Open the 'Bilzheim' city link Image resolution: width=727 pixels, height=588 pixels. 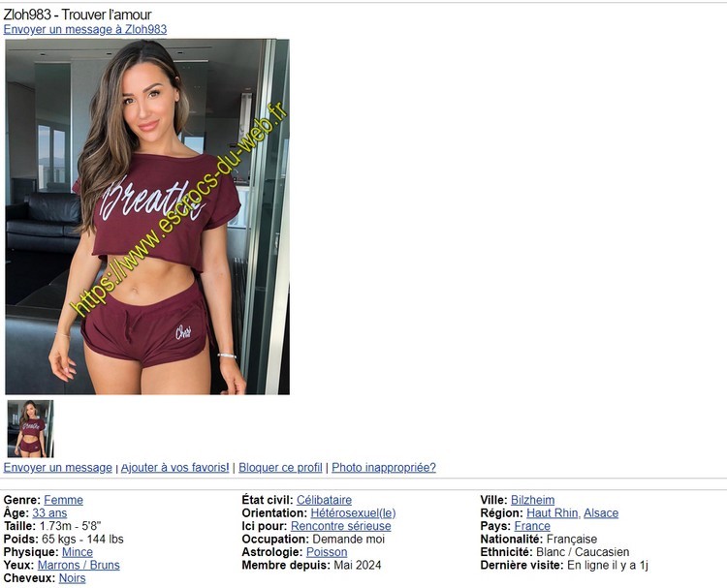(532, 500)
